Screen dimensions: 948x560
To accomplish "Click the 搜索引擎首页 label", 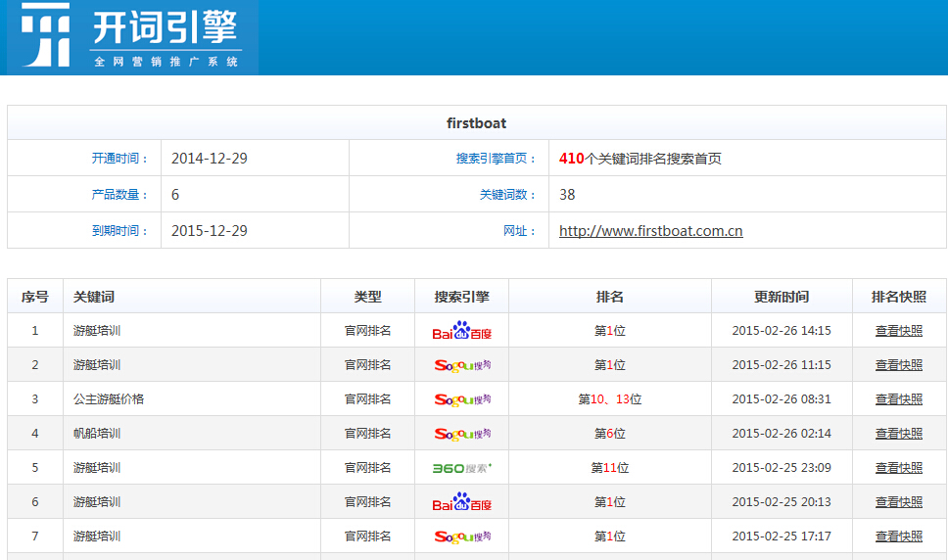I will point(496,159).
